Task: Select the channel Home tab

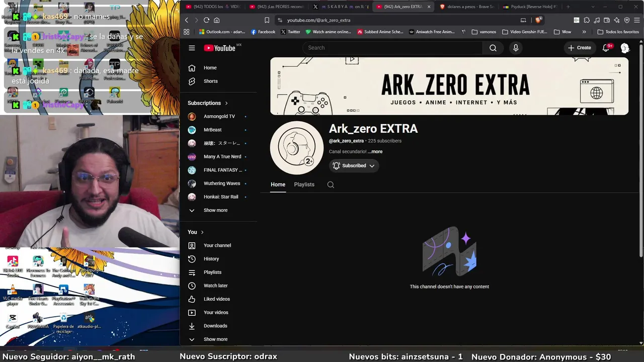Action: 278,185
